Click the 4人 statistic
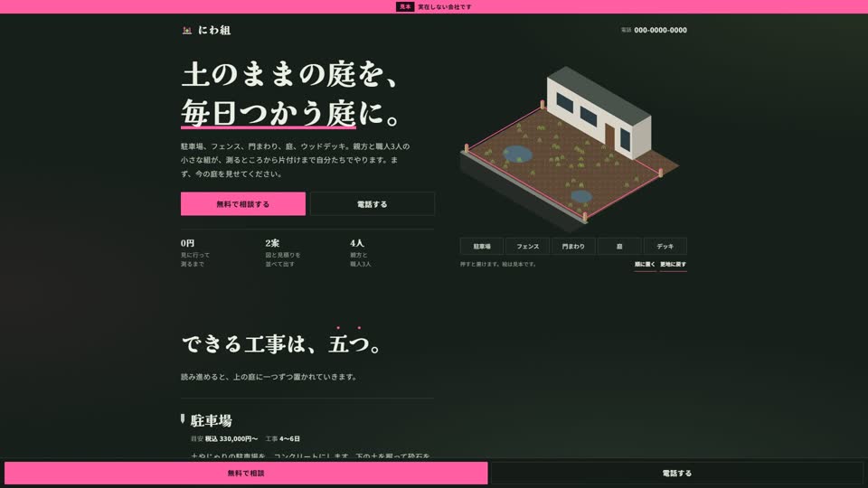This screenshot has height=488, width=868. (x=357, y=243)
